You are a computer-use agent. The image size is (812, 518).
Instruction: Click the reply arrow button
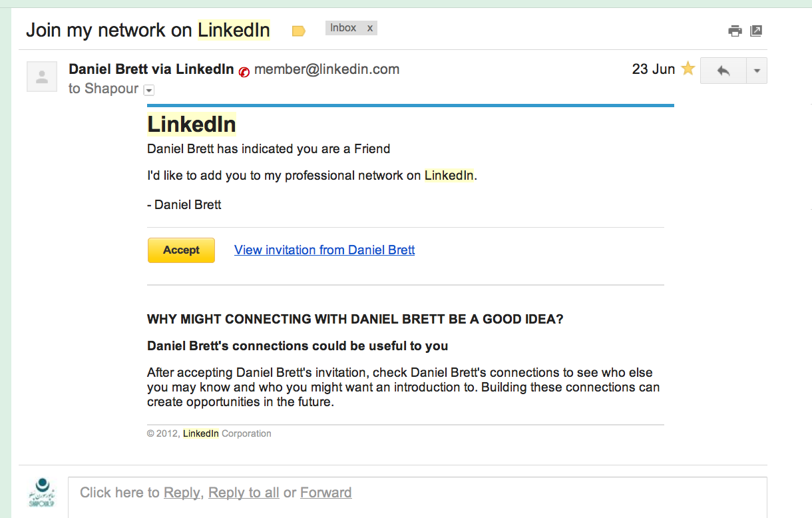(x=723, y=71)
